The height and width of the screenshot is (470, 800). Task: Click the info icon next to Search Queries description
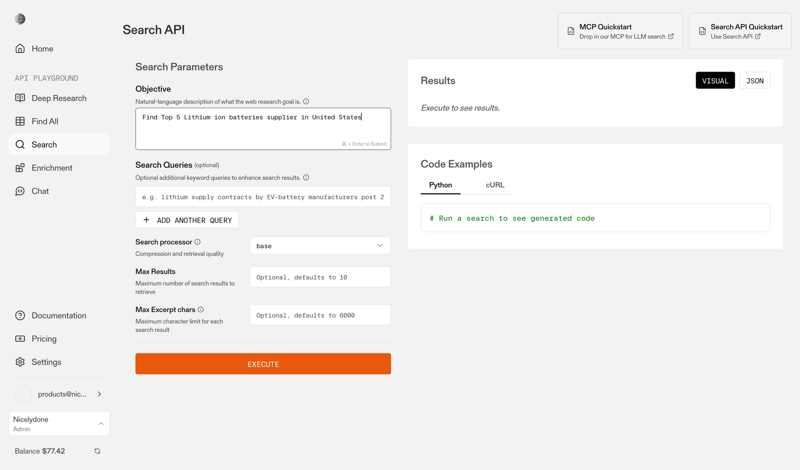tap(306, 178)
